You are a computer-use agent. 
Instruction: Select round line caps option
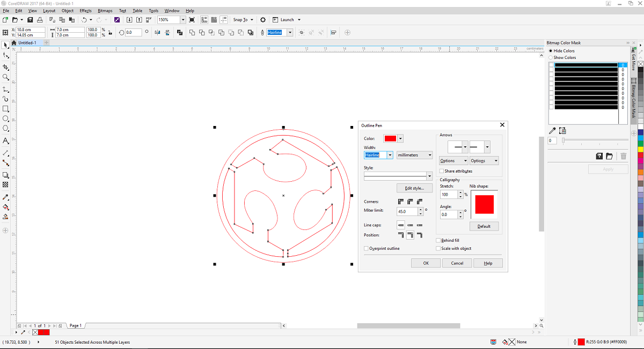coord(410,225)
